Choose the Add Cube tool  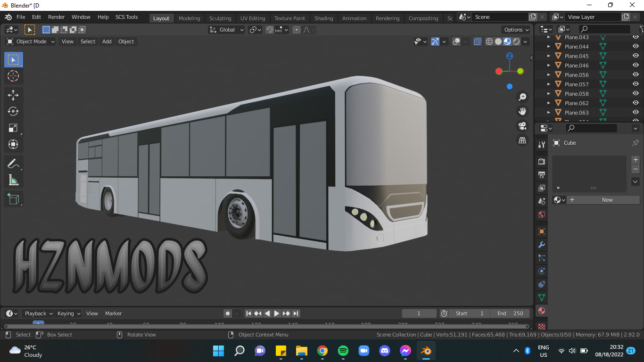[x=13, y=199]
